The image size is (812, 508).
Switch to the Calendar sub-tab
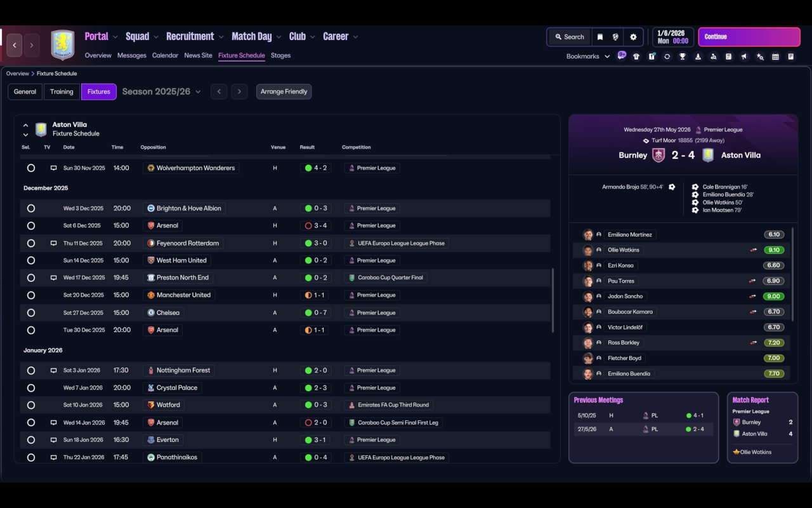pos(165,56)
